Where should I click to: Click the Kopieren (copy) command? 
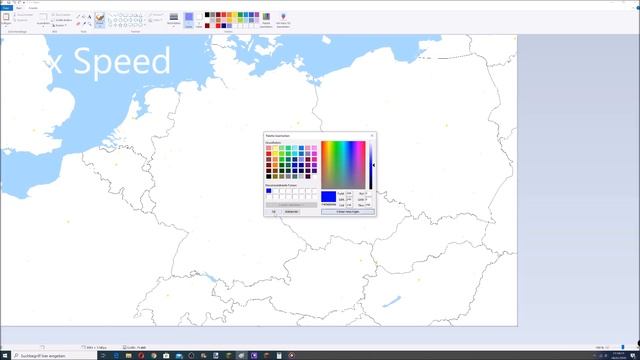click(21, 20)
